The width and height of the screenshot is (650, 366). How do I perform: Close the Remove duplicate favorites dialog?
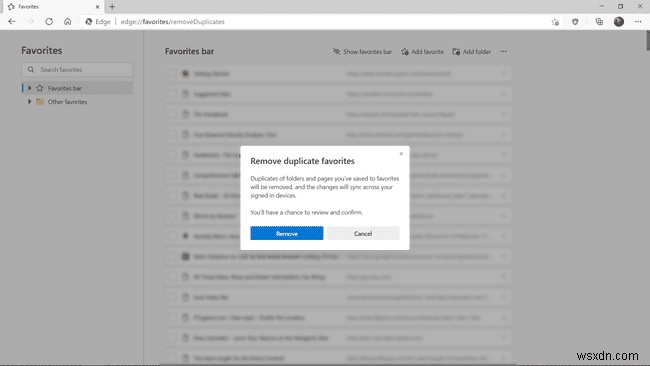pyautogui.click(x=401, y=154)
